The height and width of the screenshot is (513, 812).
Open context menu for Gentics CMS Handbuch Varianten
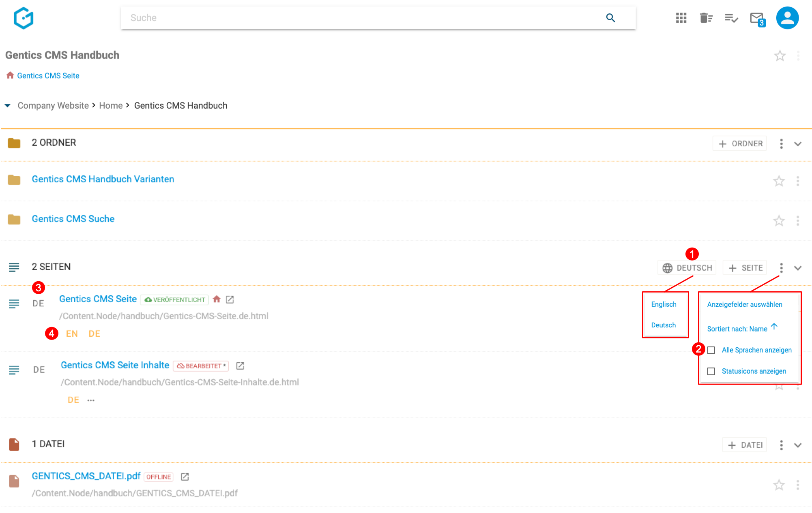797,181
